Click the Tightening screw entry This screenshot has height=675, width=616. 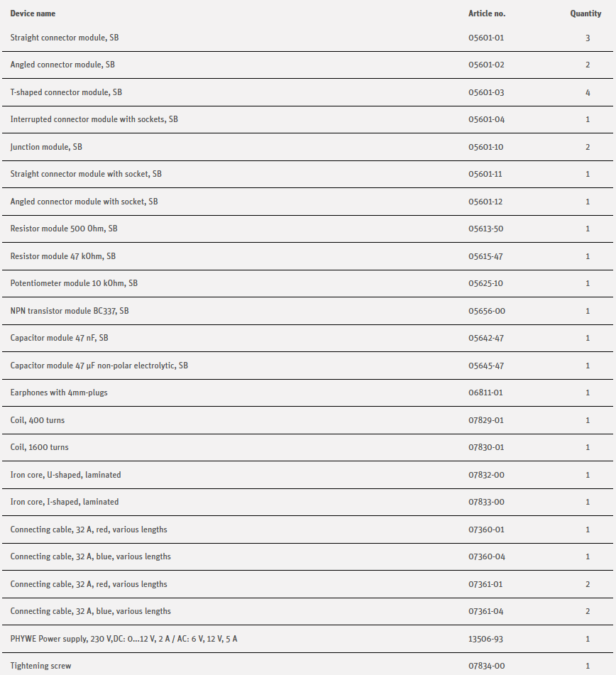point(40,666)
